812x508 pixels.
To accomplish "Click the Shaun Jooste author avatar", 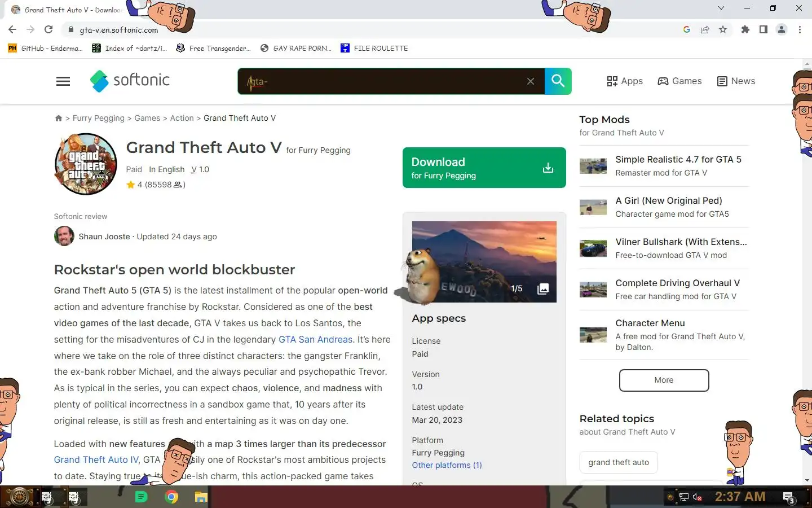I will click(64, 236).
